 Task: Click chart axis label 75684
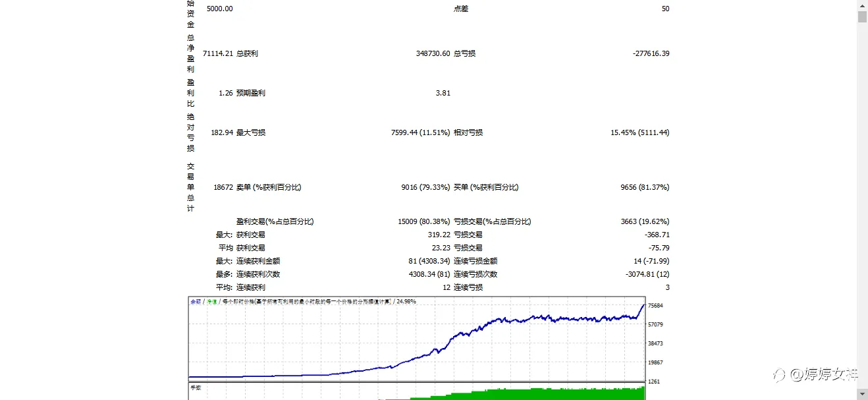(655, 306)
